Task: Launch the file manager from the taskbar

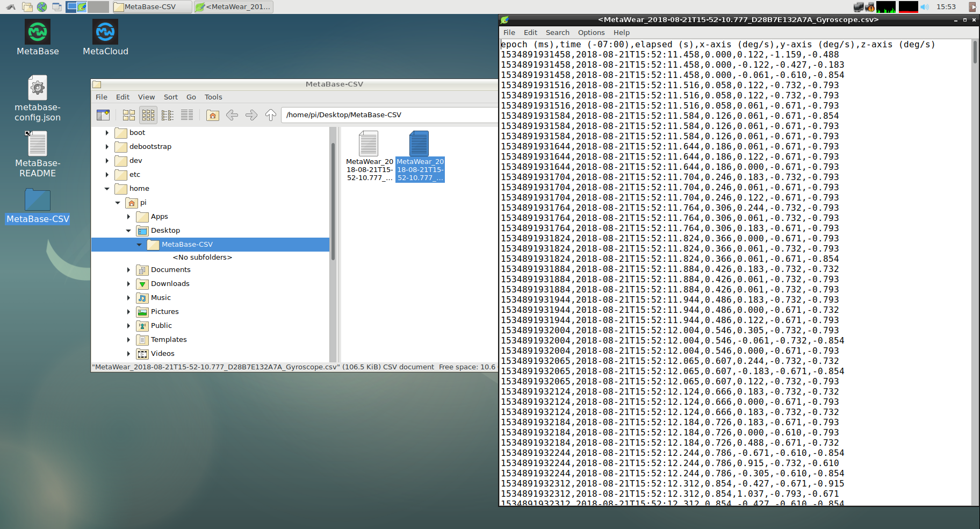Action: coord(27,7)
